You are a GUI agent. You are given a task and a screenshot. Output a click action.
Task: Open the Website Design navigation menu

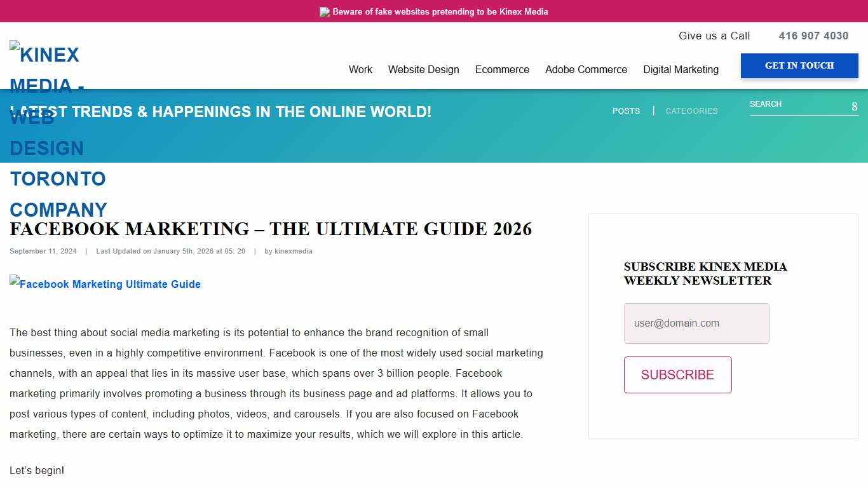pyautogui.click(x=423, y=70)
